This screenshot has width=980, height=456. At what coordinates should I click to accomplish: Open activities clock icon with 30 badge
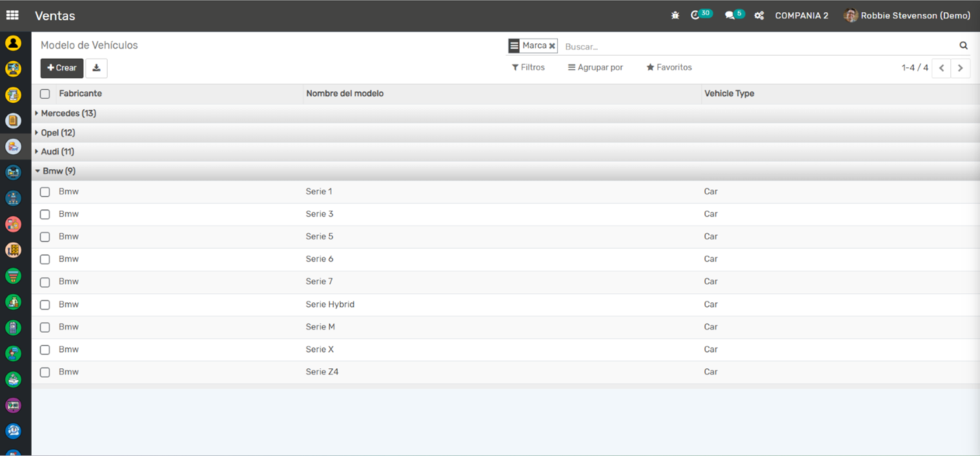(x=695, y=16)
